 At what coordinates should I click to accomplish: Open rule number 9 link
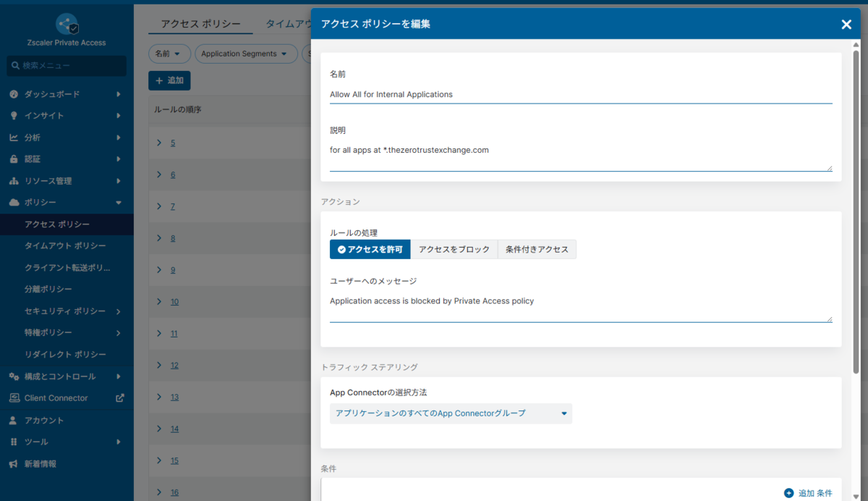(x=173, y=270)
